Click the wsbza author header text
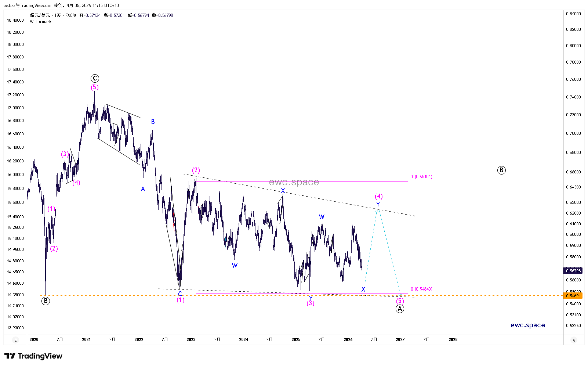The image size is (588, 367). pyautogui.click(x=61, y=6)
